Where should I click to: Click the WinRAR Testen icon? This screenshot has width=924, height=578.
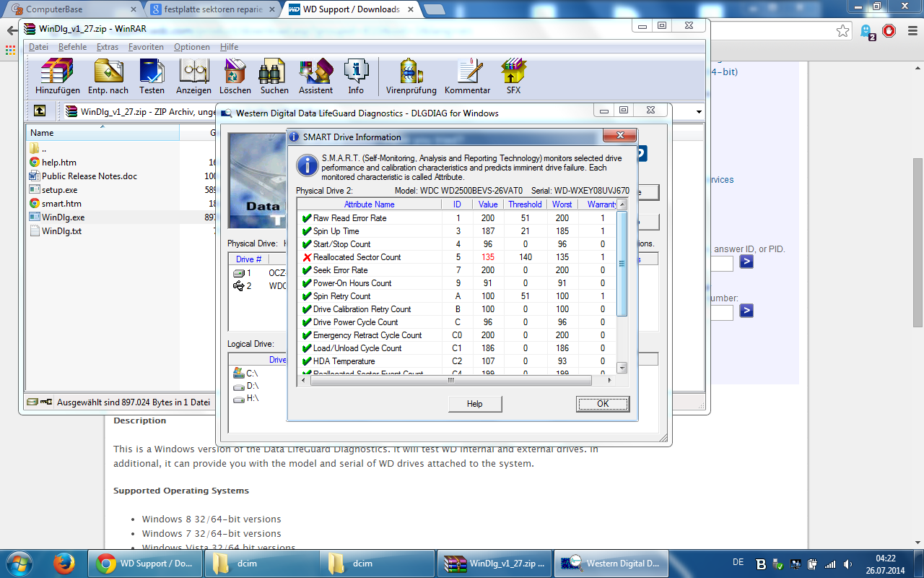(x=152, y=77)
